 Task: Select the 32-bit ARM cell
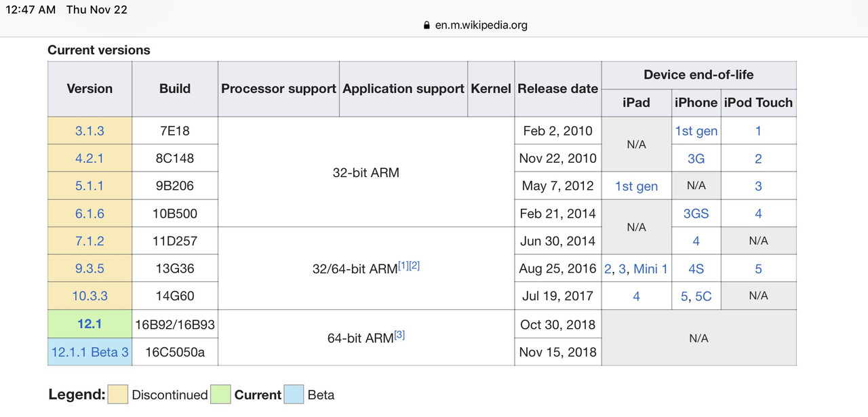(x=366, y=172)
